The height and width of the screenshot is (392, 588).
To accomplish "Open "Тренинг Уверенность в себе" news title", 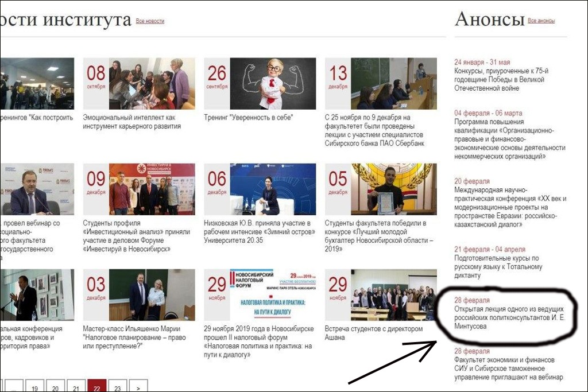I will coord(249,118).
